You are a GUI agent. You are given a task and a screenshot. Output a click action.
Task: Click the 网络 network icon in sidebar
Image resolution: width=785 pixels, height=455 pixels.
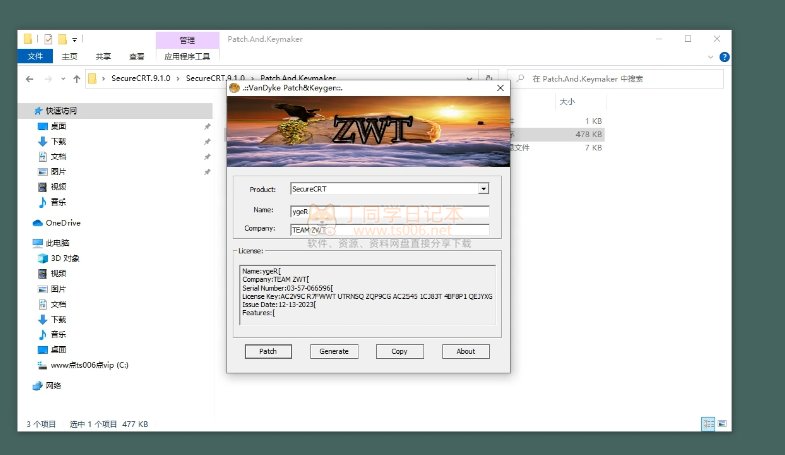(x=39, y=385)
